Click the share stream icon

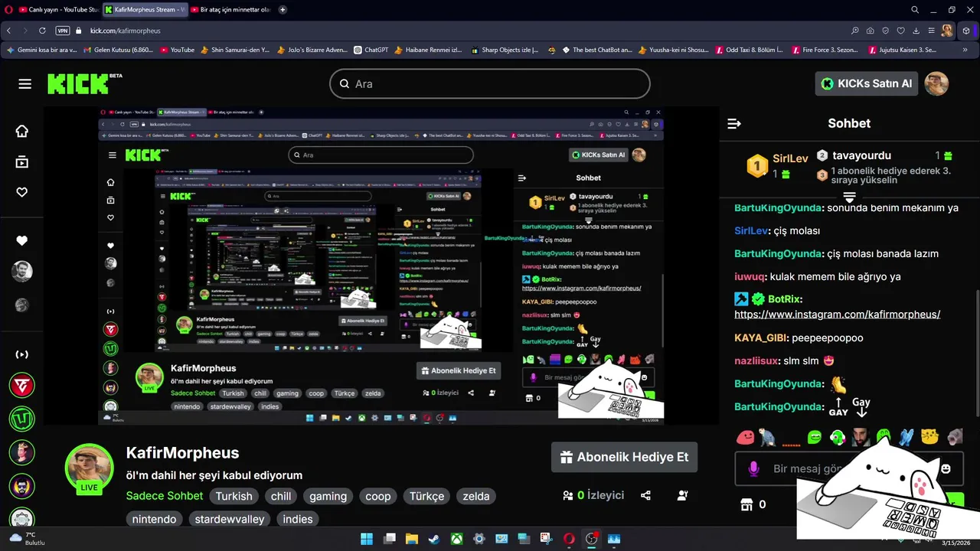[645, 495]
